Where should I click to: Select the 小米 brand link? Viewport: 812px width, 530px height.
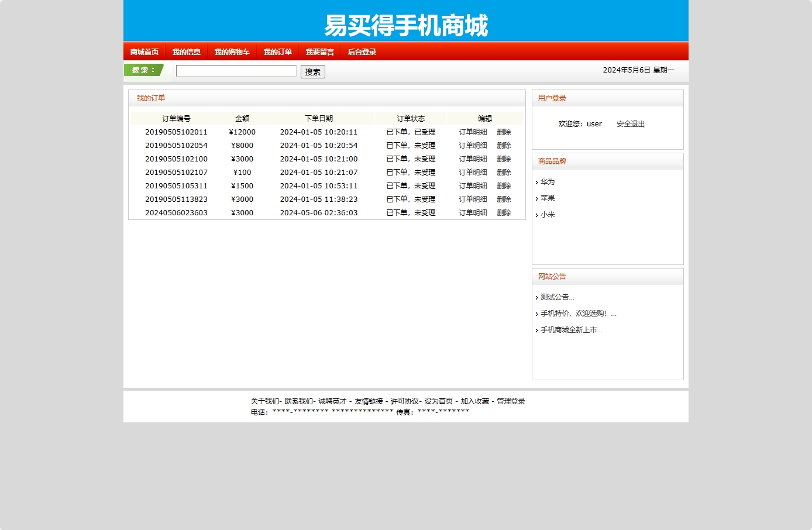click(x=548, y=214)
